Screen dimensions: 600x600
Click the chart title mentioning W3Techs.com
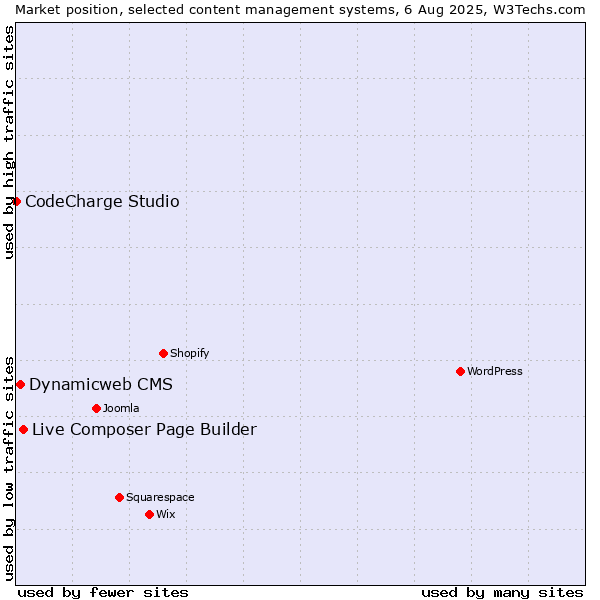(x=300, y=10)
